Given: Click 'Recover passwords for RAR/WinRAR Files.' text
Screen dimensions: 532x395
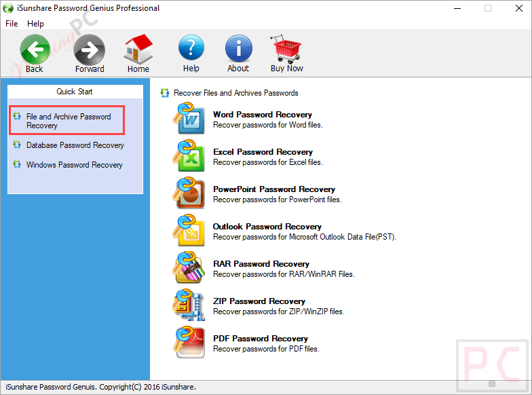Looking at the screenshot, I should click(x=284, y=274).
